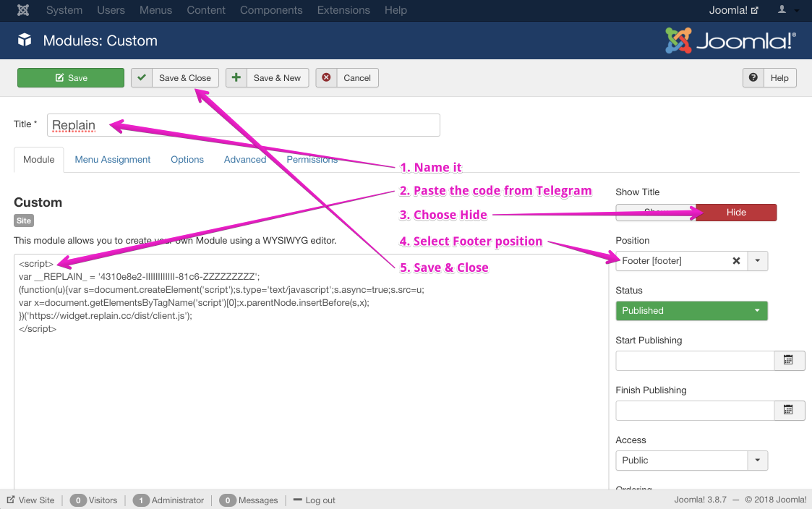The image size is (812, 509).
Task: Click the red X icon beside Cancel
Action: tap(326, 77)
